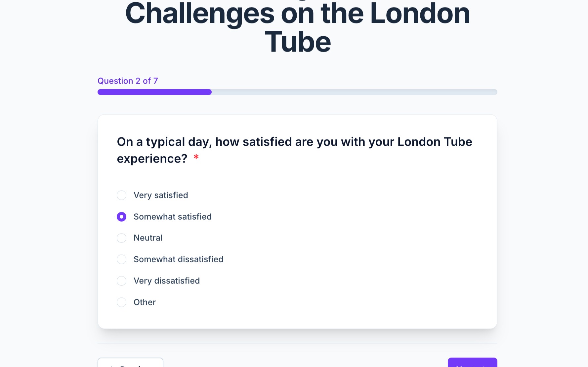Click the Very satisfied option label
588x367 pixels.
coord(161,195)
